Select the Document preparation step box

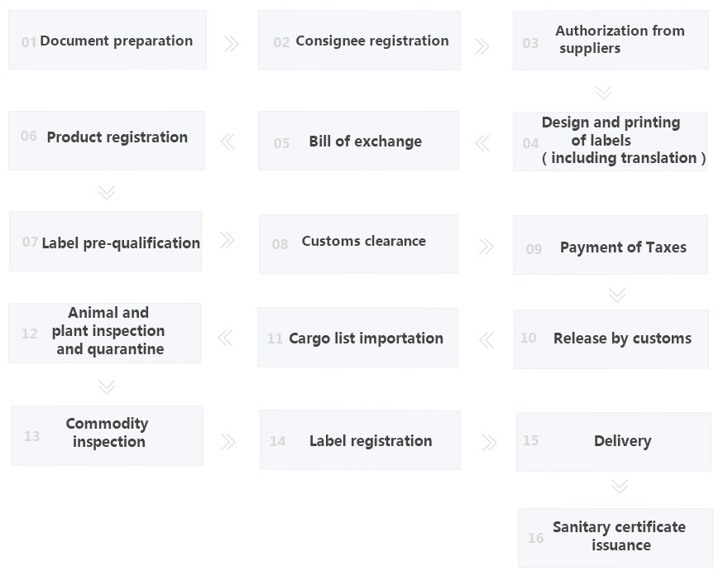pos(108,41)
